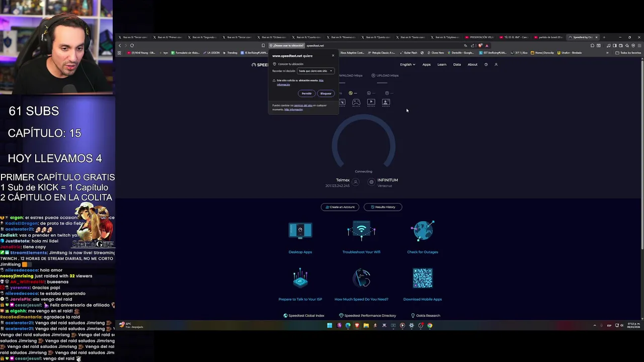Open Brave browser from taskbar
The height and width of the screenshot is (362, 644).
[357, 325]
